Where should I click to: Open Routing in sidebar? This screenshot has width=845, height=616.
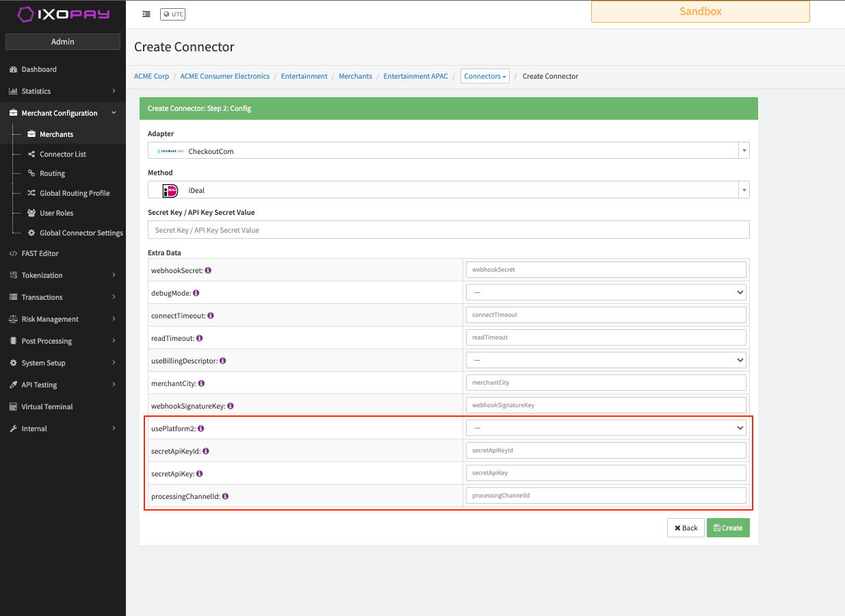point(52,174)
